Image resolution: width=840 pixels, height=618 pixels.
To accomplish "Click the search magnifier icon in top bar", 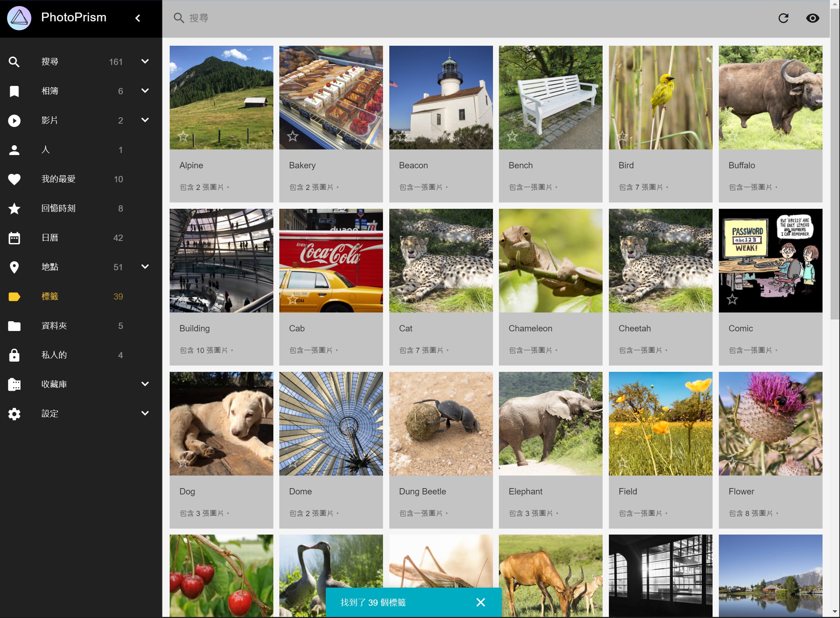I will coord(179,18).
